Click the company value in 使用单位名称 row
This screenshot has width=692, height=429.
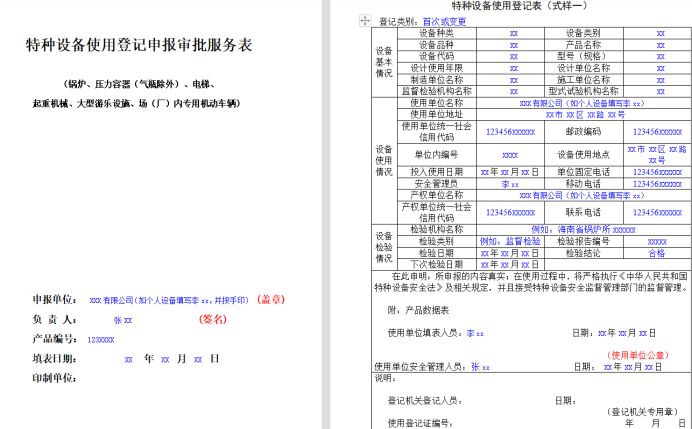[x=583, y=103]
